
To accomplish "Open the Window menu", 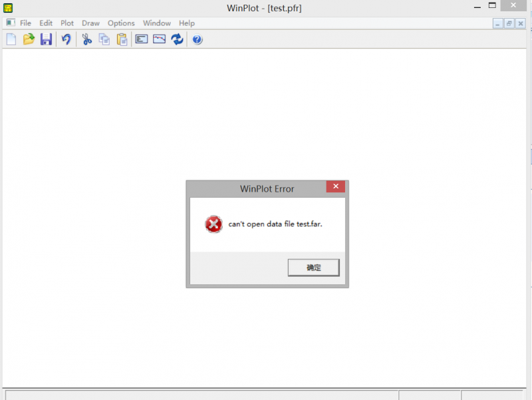I will point(157,23).
